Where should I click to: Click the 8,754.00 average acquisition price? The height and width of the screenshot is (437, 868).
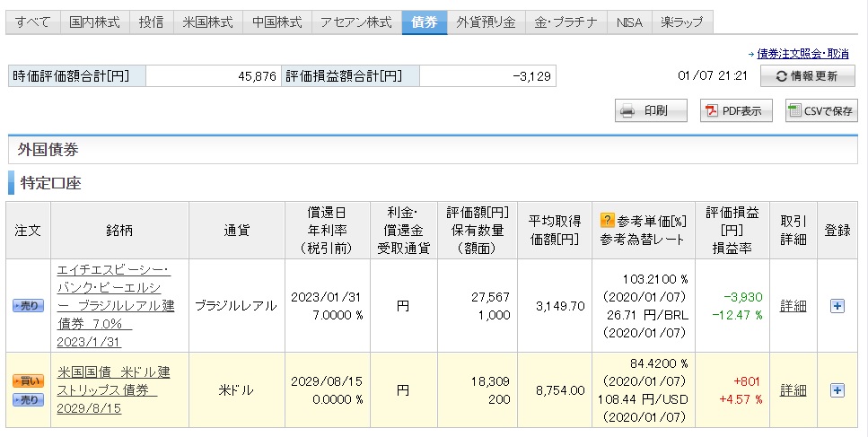tap(560, 390)
